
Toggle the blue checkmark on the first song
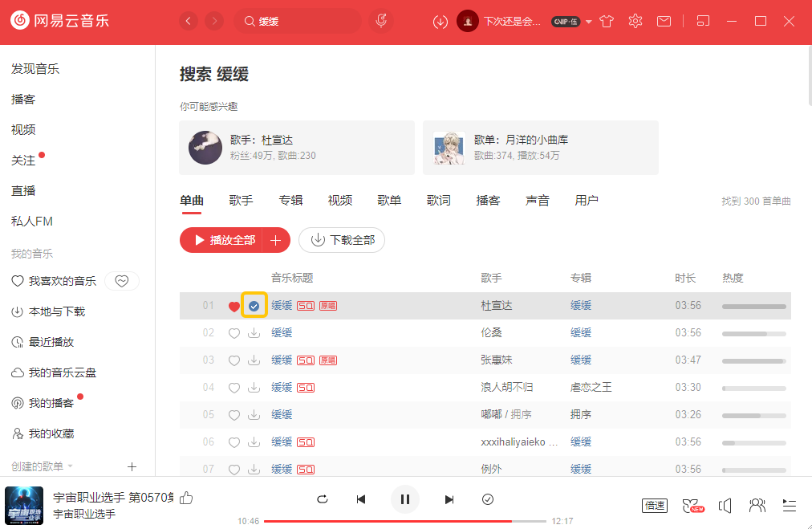pyautogui.click(x=254, y=306)
